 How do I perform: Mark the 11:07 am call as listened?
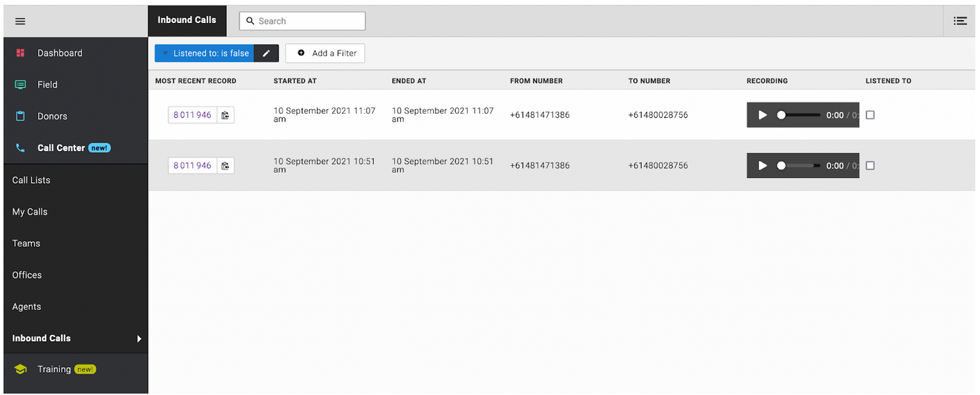tap(870, 115)
